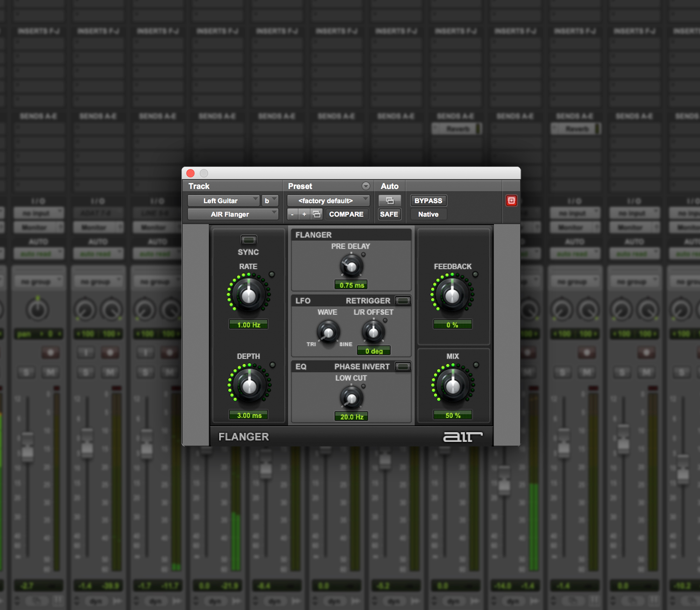Screen dimensions: 700x610
Task: Enable the SAFE button
Action: pyautogui.click(x=389, y=214)
